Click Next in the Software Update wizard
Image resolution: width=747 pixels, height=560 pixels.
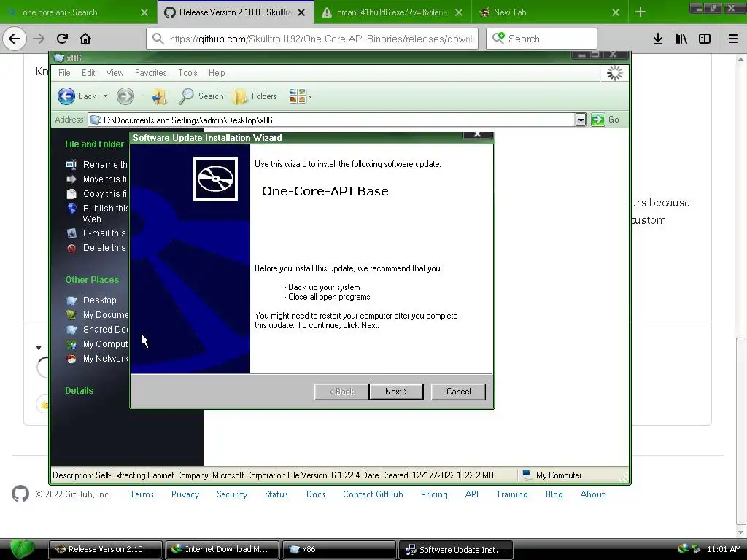tap(396, 392)
